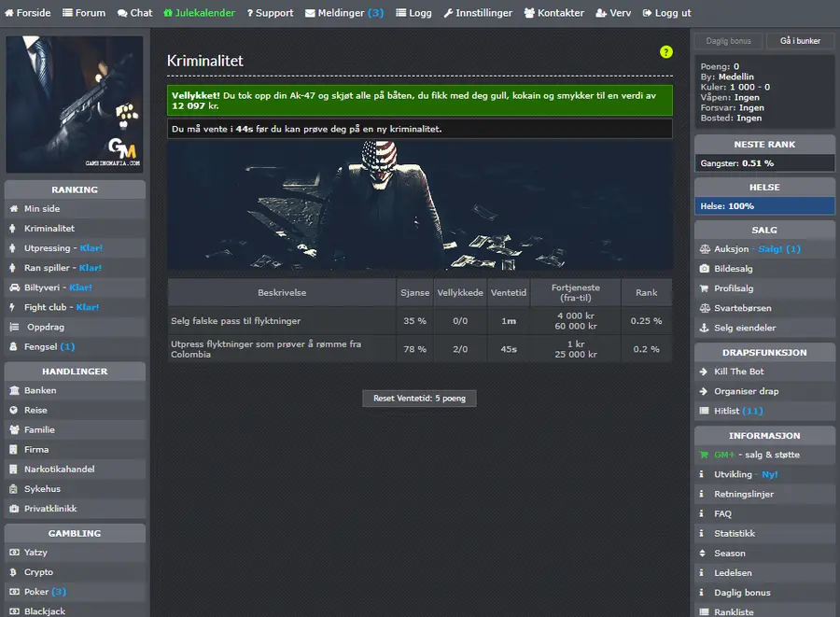Image resolution: width=840 pixels, height=617 pixels.
Task: Open Kill The Bot
Action: [x=764, y=372]
